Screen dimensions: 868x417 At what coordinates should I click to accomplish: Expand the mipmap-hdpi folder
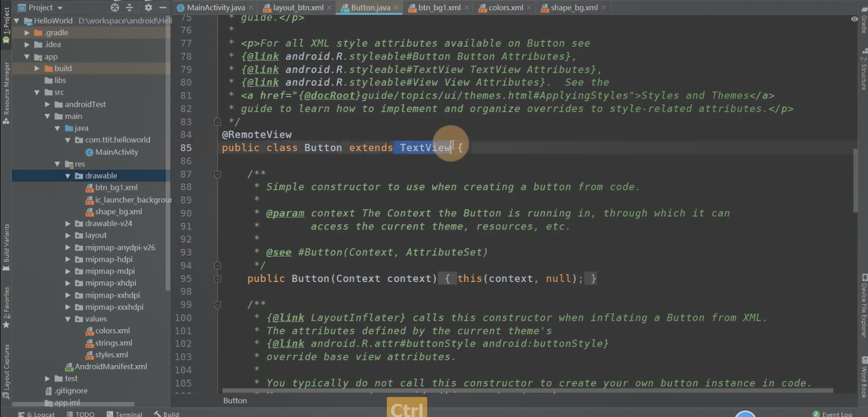67,260
